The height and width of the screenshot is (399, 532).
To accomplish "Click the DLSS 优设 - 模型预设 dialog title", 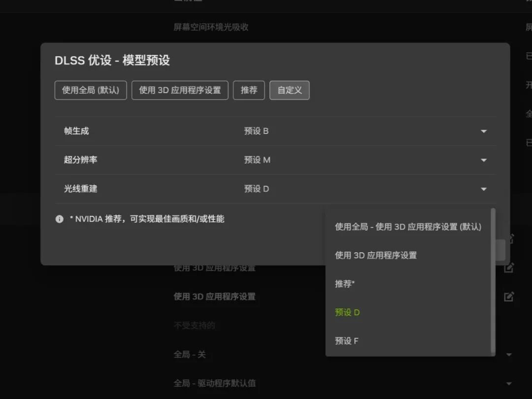I will point(112,61).
